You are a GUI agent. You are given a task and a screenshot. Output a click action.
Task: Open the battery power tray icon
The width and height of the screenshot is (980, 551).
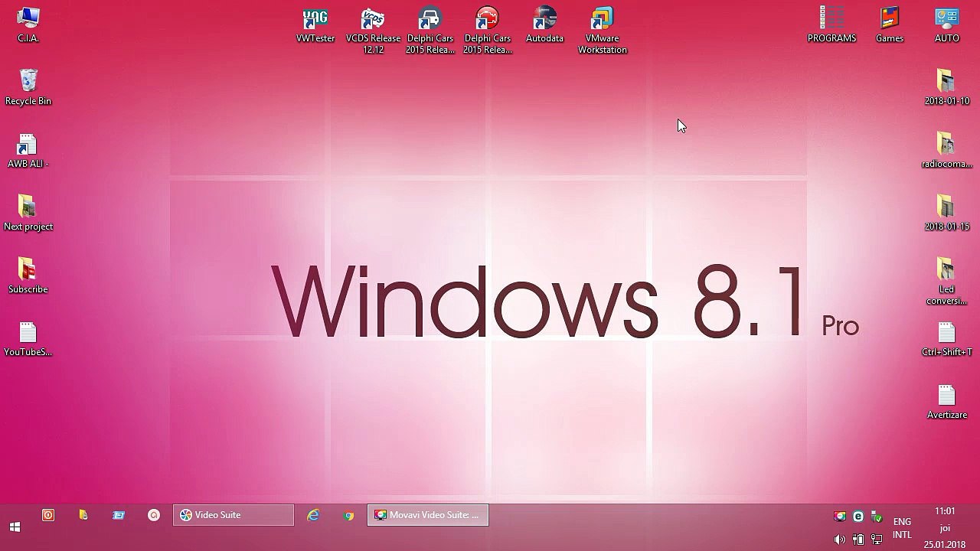coord(858,540)
